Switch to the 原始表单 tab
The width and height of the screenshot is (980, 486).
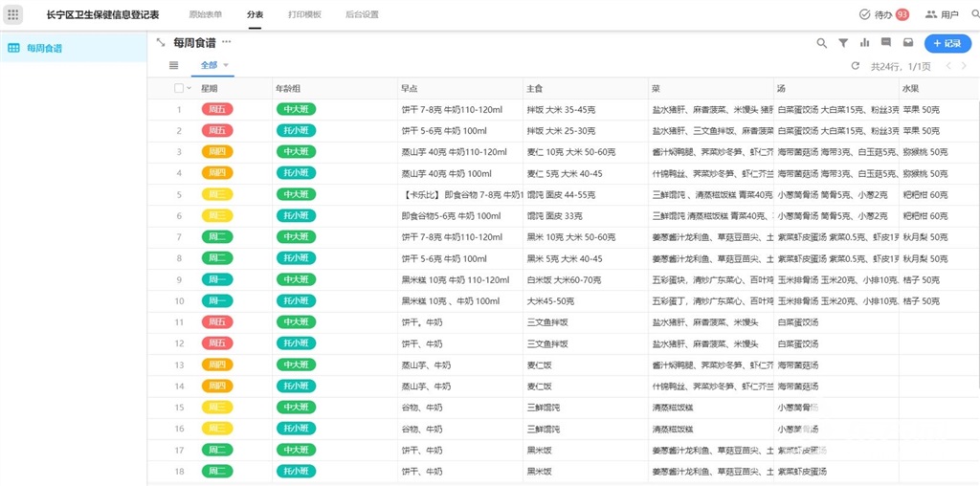tap(205, 14)
